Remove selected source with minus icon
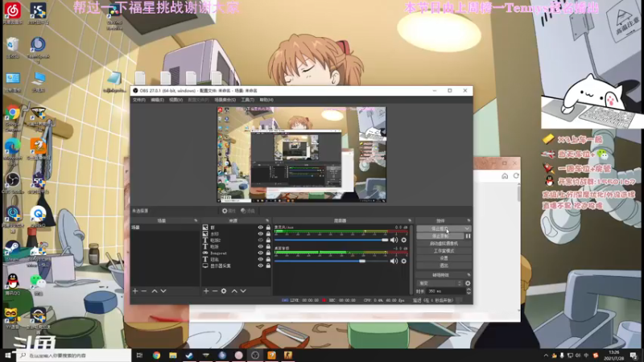 point(215,291)
